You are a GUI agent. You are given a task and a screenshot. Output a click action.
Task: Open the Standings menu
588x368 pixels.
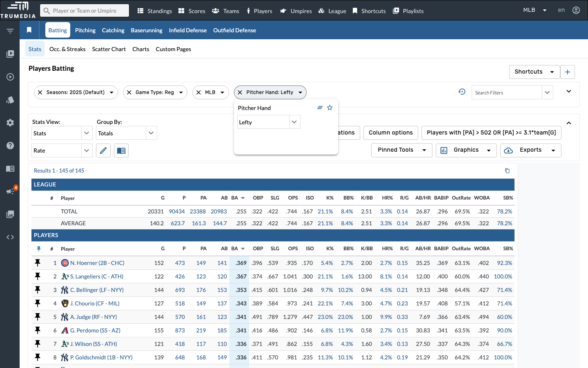[x=154, y=11]
